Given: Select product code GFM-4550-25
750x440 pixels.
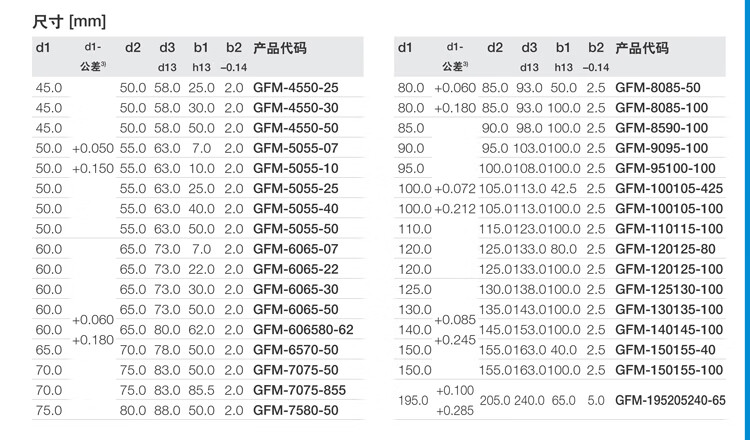Looking at the screenshot, I should [x=297, y=88].
